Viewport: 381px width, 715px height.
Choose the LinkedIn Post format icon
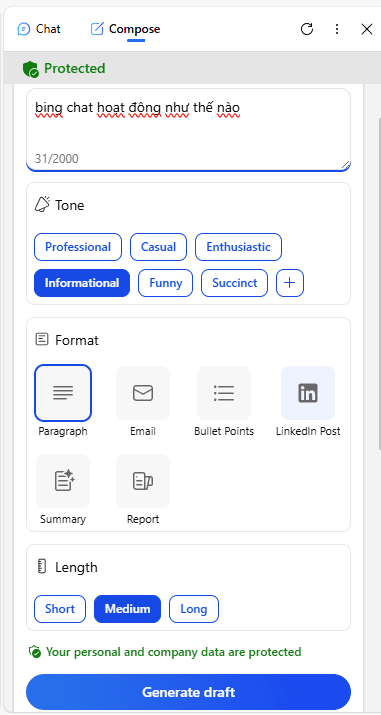pos(308,393)
